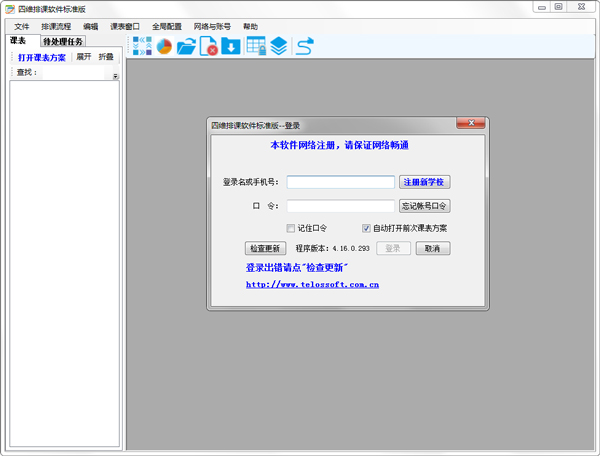
Task: Click the 注册新学校 button
Action: 424,182
